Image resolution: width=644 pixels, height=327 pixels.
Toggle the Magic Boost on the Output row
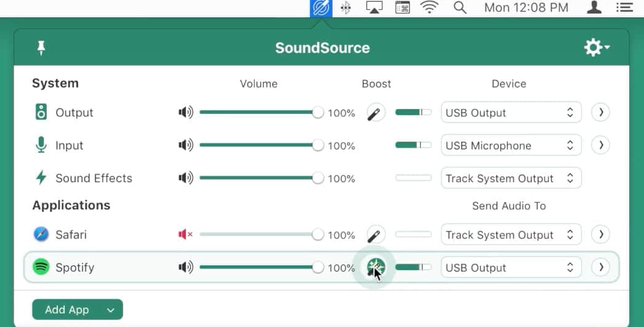tap(376, 112)
